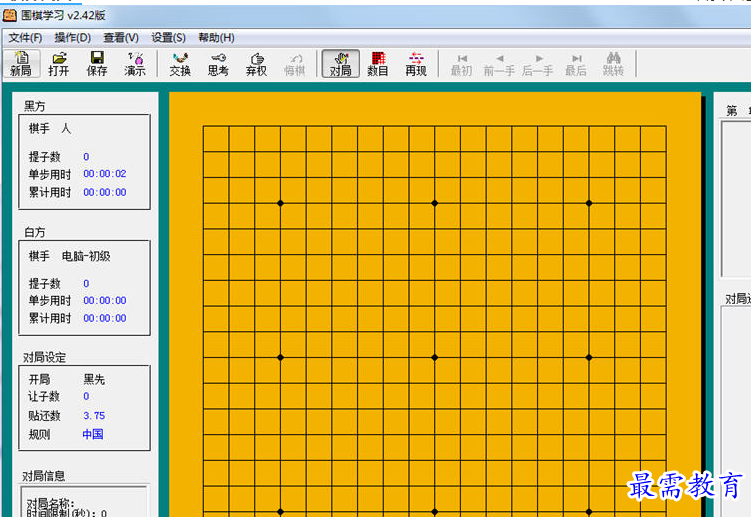Place a stone on the center star point (tengen)
751x517 pixels.
435,357
